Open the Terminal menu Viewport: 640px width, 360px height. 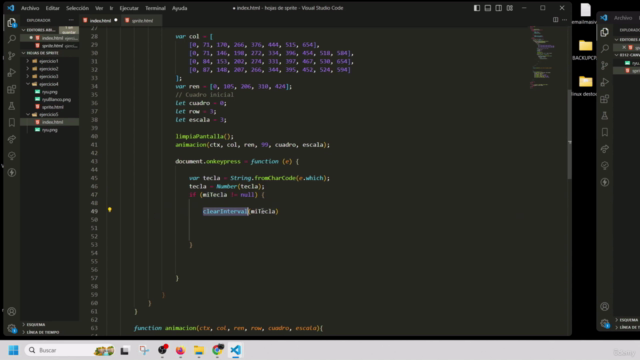coord(155,8)
